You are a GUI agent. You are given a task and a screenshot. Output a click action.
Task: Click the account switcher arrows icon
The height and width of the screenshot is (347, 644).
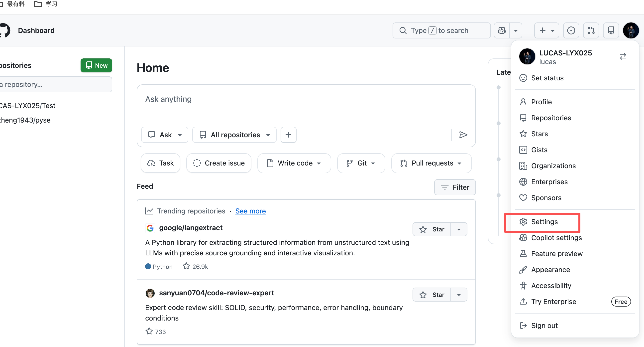pyautogui.click(x=623, y=56)
